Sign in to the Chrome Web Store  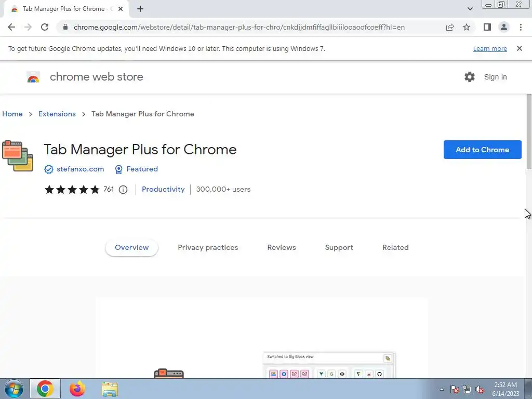[495, 77]
